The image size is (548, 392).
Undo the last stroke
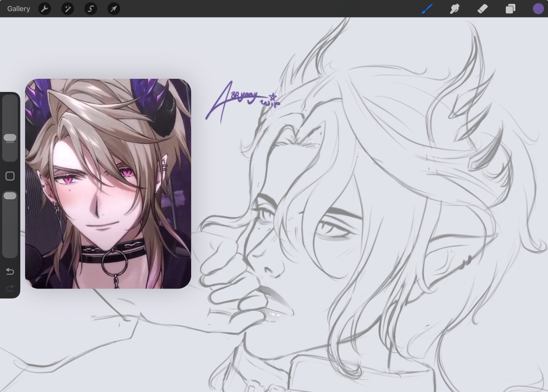[x=10, y=272]
